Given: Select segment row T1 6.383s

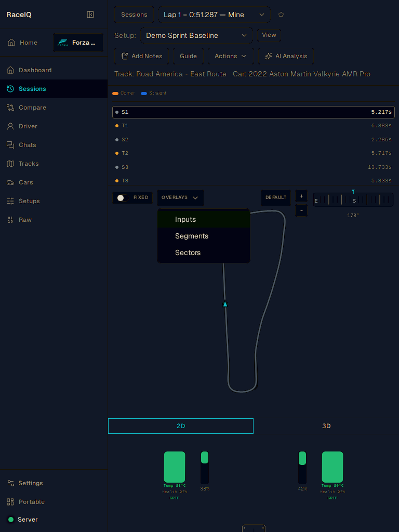Looking at the screenshot, I should [254, 126].
